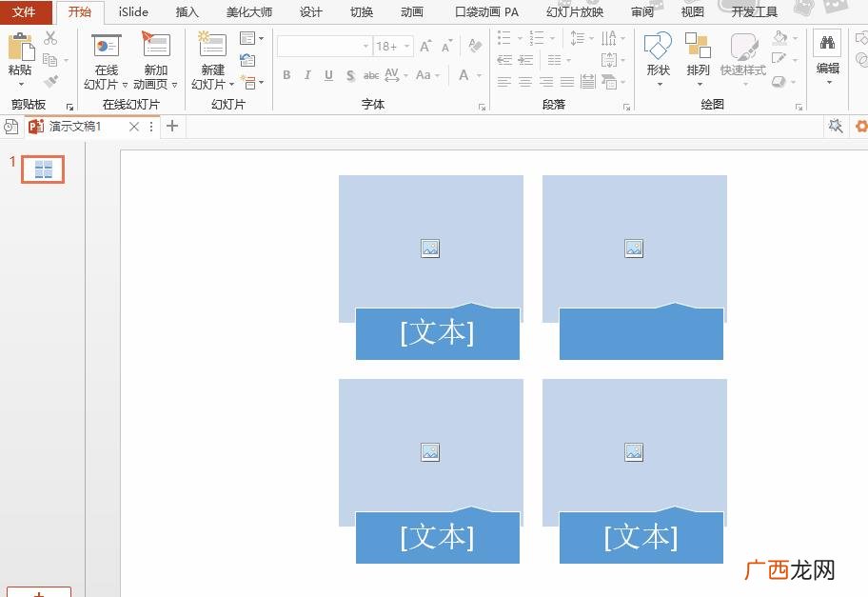Apply text shadow S icon
Viewport: 868px width, 597px height.
point(350,75)
